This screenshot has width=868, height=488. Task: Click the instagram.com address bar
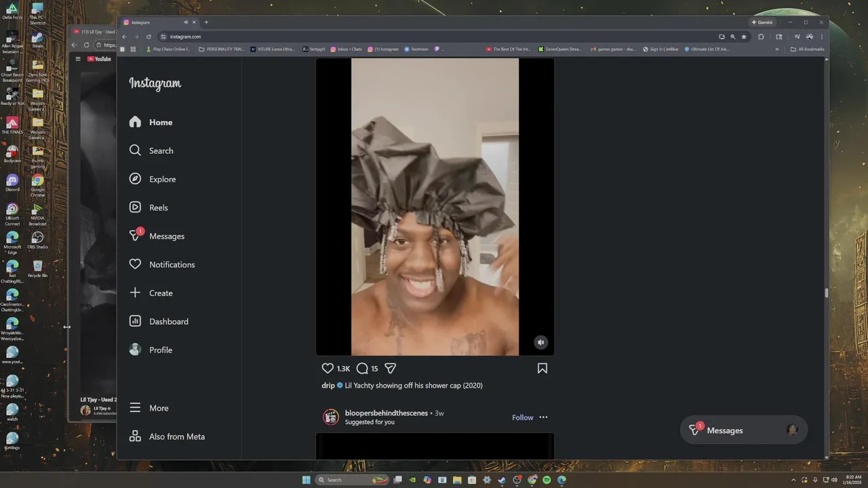pyautogui.click(x=434, y=37)
